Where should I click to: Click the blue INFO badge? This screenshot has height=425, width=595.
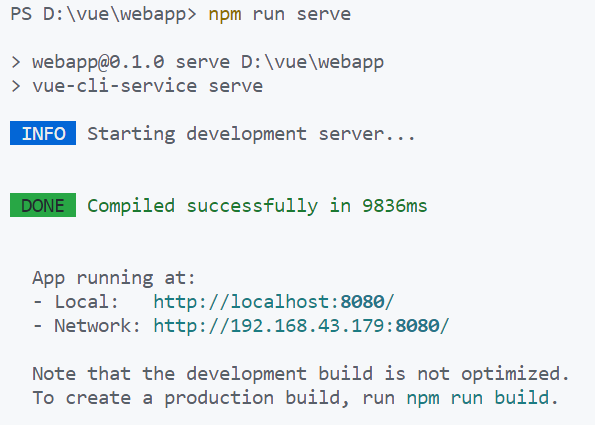coord(43,133)
